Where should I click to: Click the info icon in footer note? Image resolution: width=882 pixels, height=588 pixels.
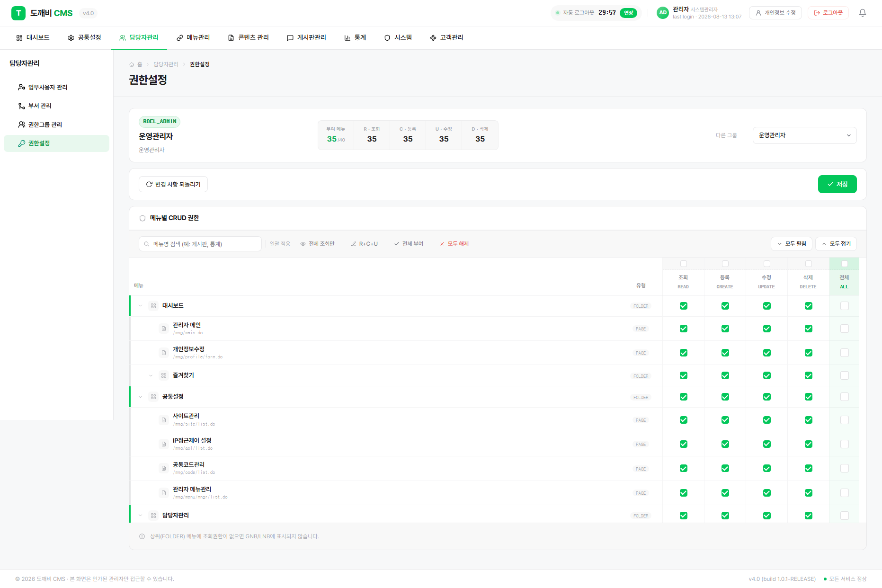tap(142, 536)
